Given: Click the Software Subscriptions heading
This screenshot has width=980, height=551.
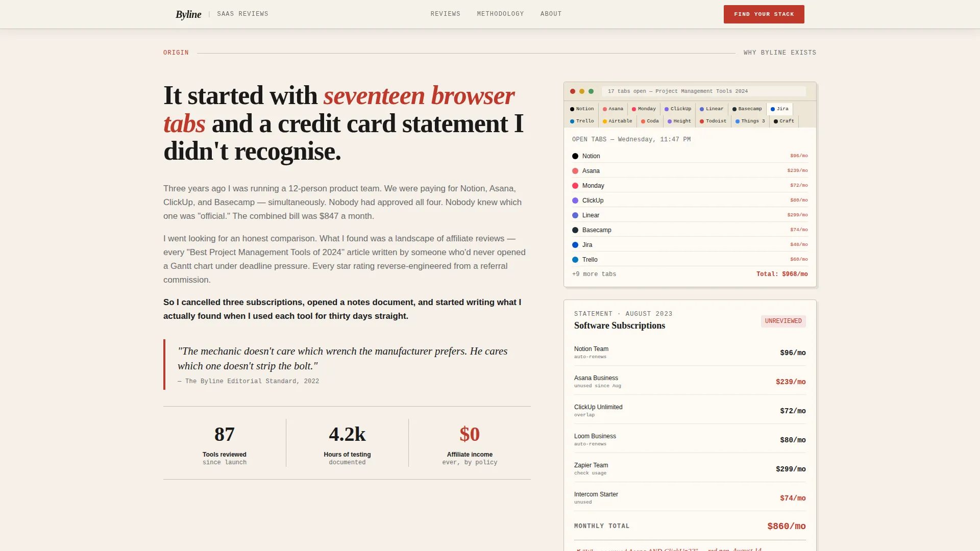Looking at the screenshot, I should [x=619, y=325].
